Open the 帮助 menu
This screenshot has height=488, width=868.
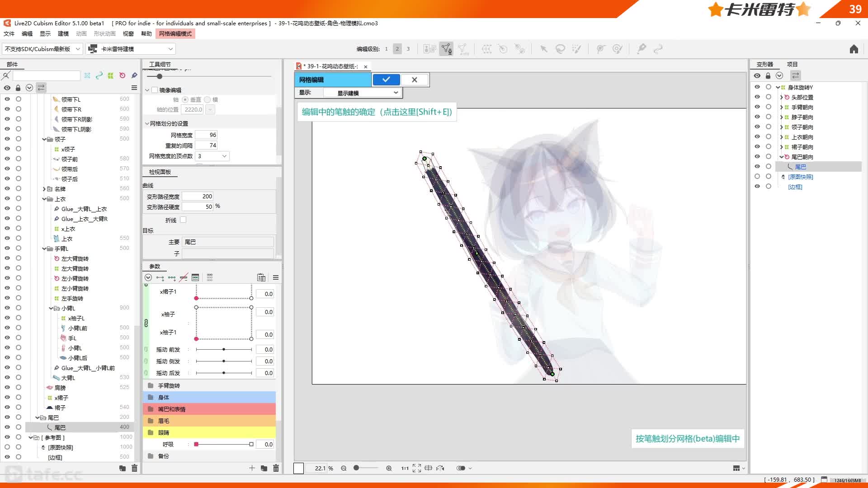tap(146, 33)
